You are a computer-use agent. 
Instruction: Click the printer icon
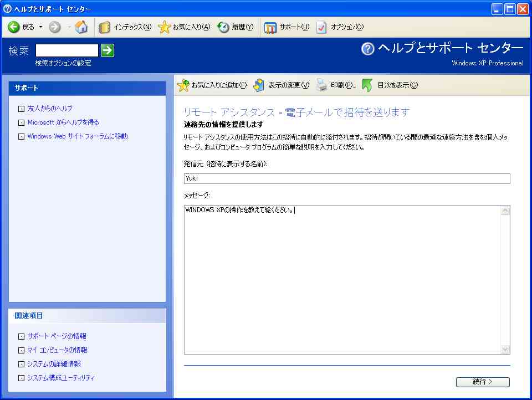point(321,85)
